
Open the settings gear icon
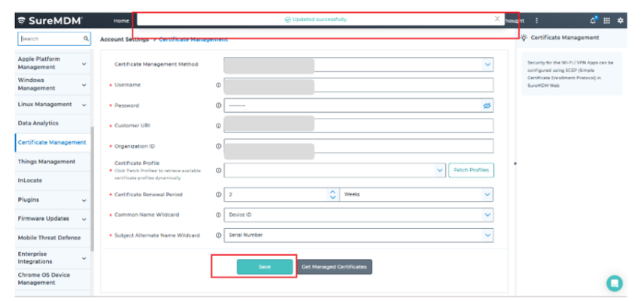[x=620, y=20]
